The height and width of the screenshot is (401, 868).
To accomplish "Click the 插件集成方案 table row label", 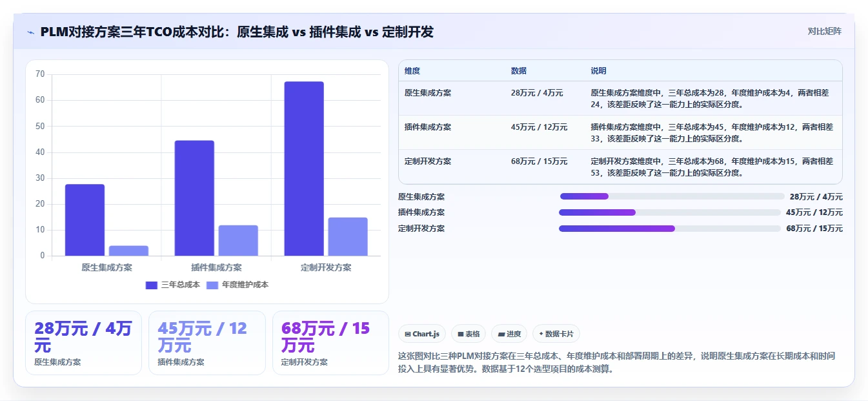I will 428,127.
